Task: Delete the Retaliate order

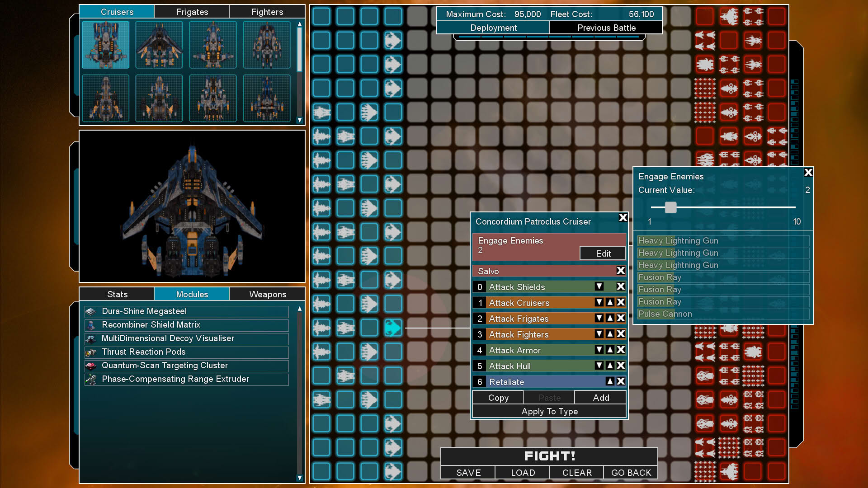Action: 621,381
